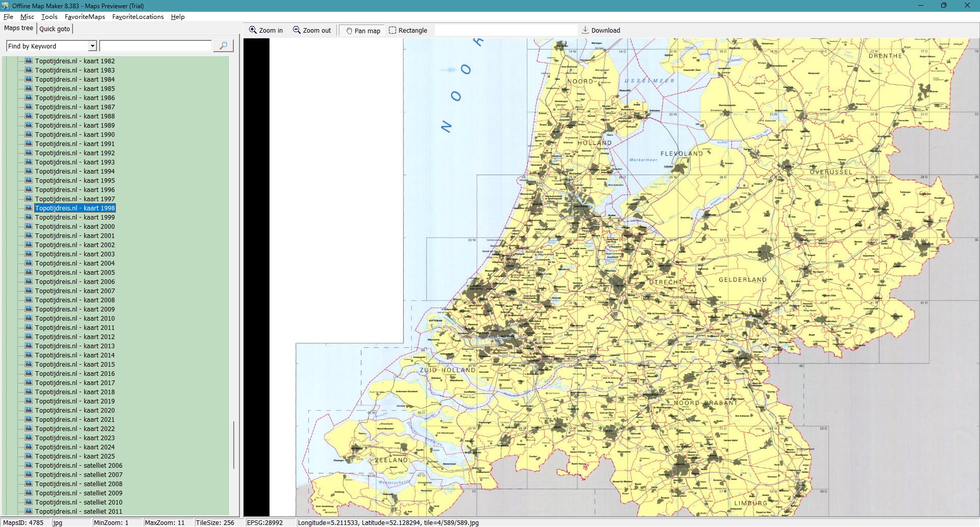Select Topotijdreis.nl - kaart 1982
The image size is (980, 527).
75,61
